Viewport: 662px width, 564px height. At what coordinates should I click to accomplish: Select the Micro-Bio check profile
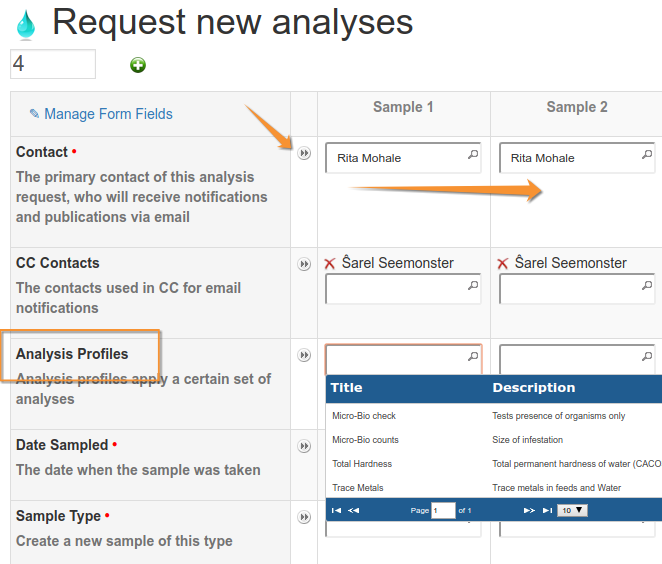tap(364, 416)
